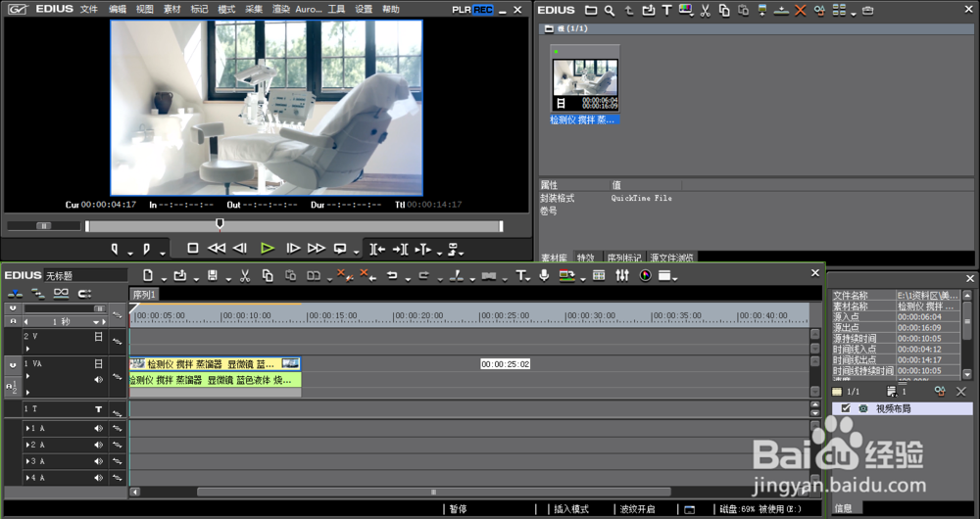
Task: Click the REC recorder mode button
Action: click(x=482, y=10)
